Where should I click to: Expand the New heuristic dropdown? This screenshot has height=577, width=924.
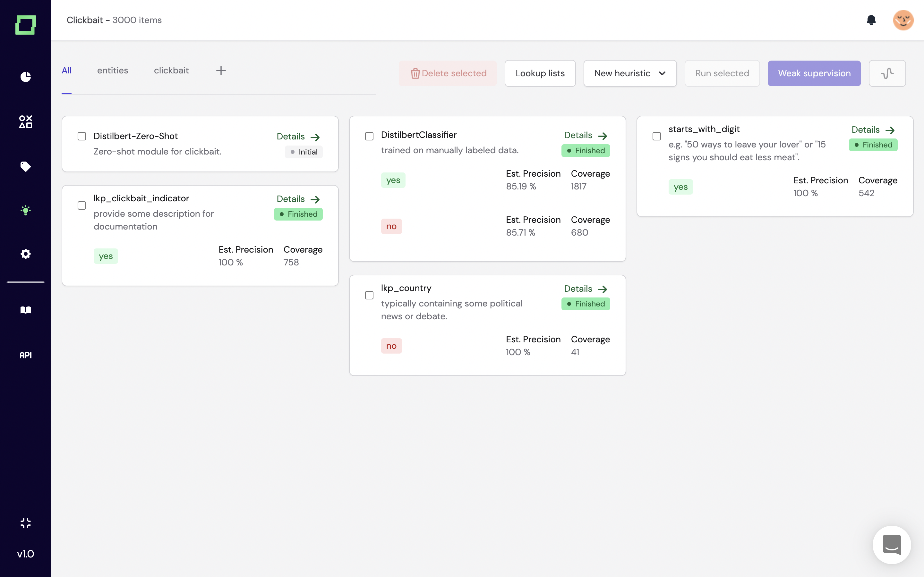pos(629,73)
